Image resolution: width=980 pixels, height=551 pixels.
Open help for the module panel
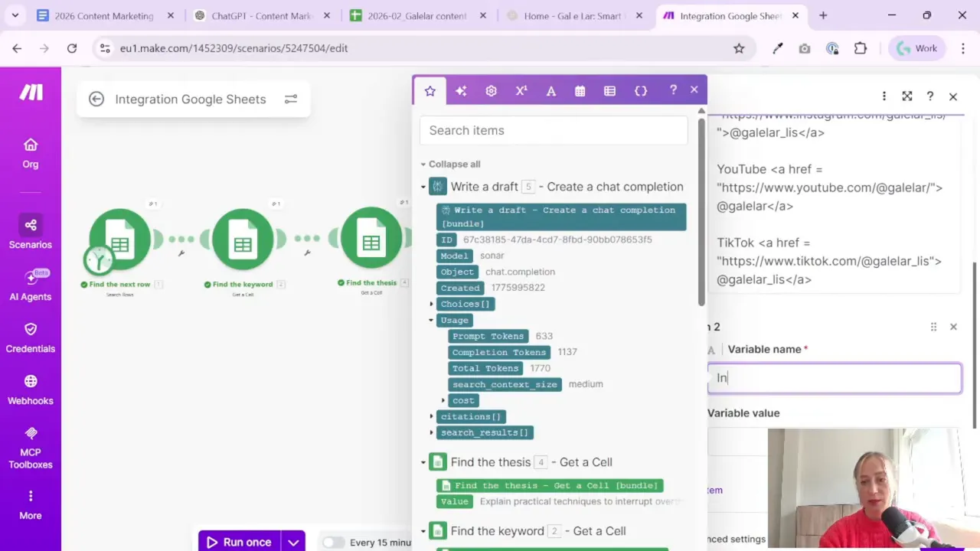[930, 96]
